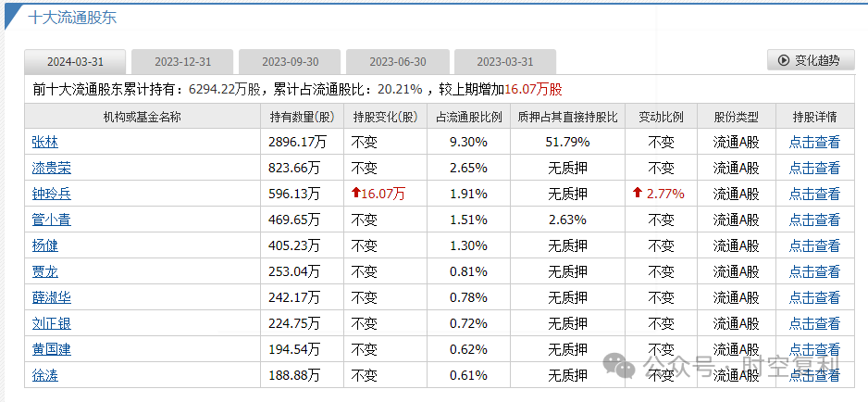Switch to the 2023-12-31 tab
The width and height of the screenshot is (868, 402).
(x=182, y=61)
